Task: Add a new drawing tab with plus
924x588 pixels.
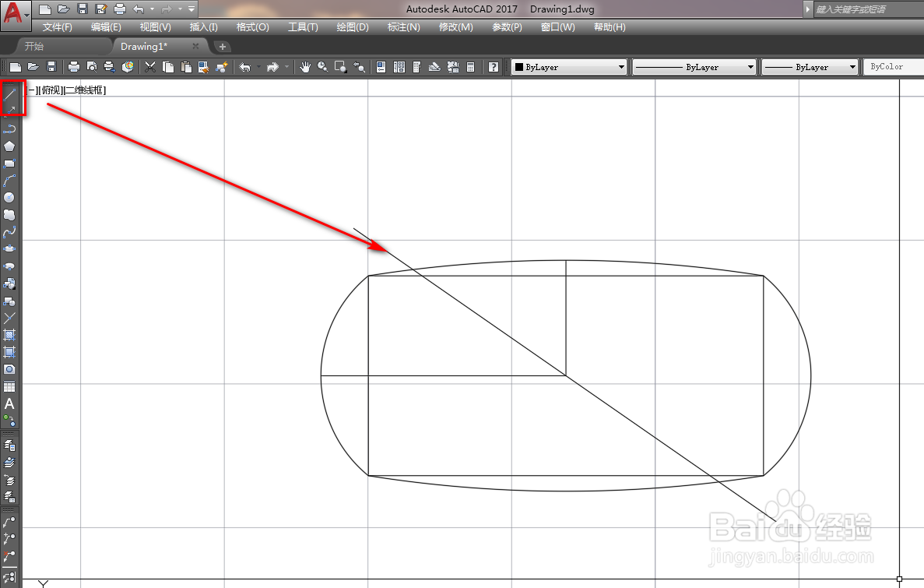Action: tap(222, 47)
